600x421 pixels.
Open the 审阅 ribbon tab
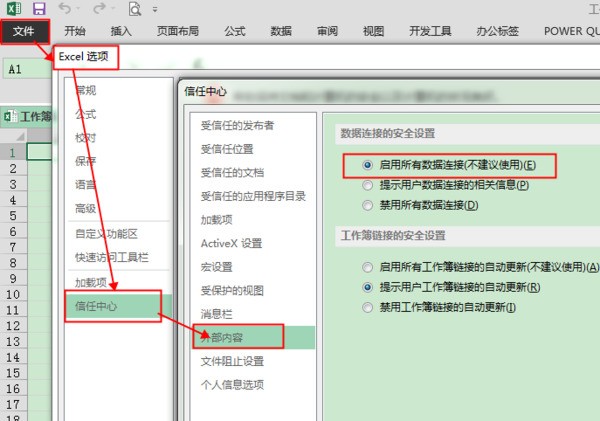327,31
